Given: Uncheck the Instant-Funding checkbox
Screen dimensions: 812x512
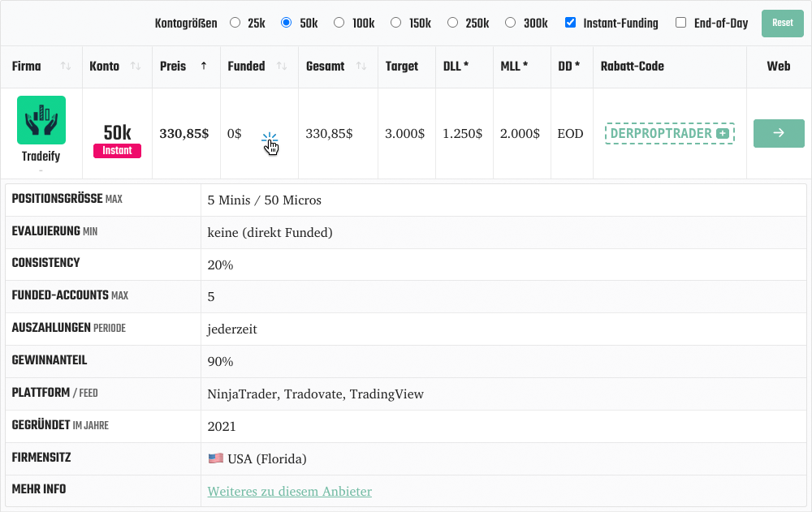Looking at the screenshot, I should point(571,24).
